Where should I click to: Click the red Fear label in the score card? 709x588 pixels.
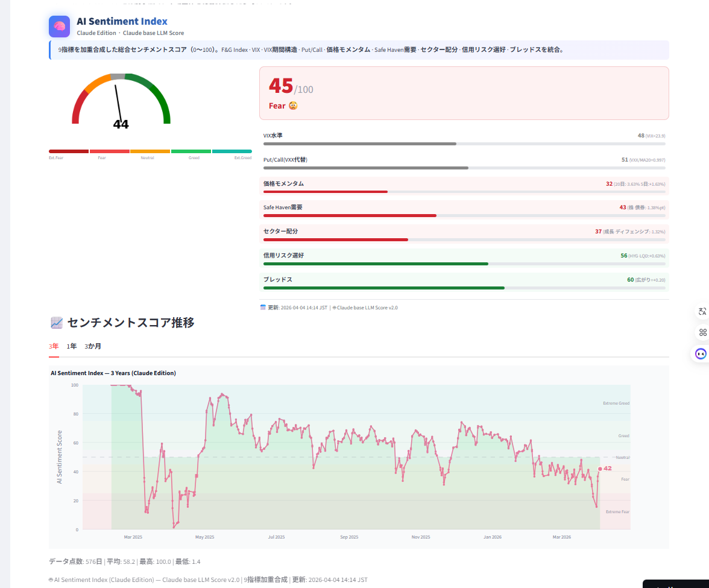point(277,106)
